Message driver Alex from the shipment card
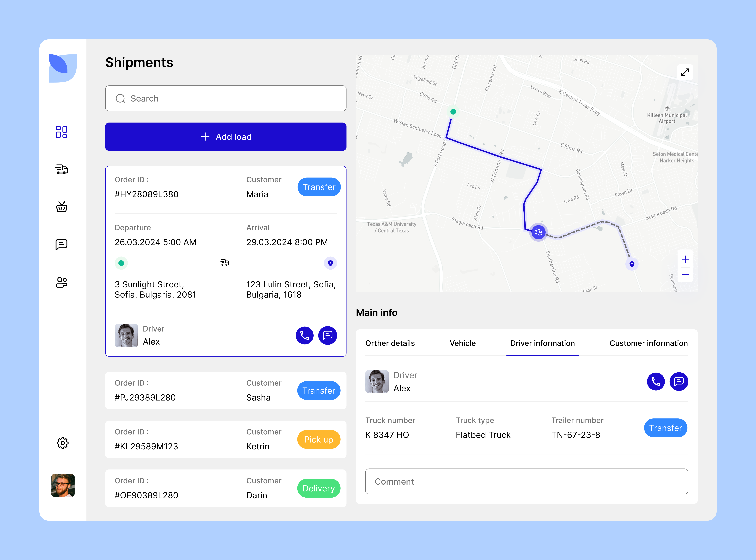 328,336
